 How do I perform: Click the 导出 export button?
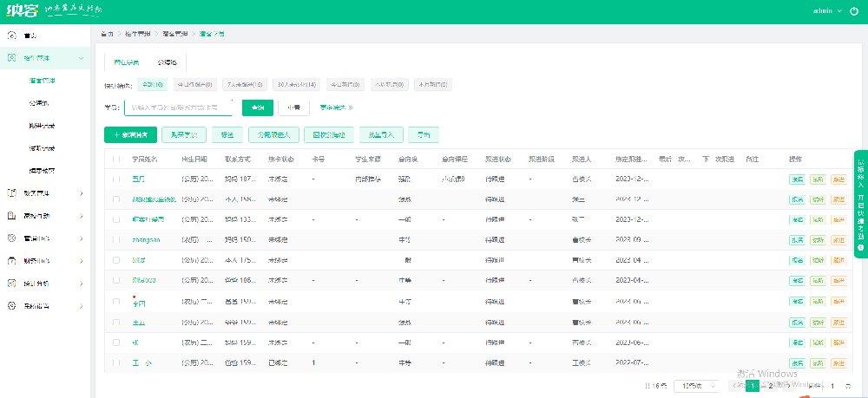coord(424,134)
